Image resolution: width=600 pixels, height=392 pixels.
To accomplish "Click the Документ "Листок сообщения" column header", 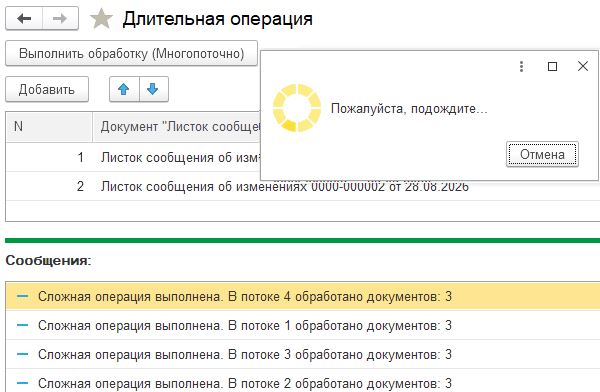I will 177,127.
